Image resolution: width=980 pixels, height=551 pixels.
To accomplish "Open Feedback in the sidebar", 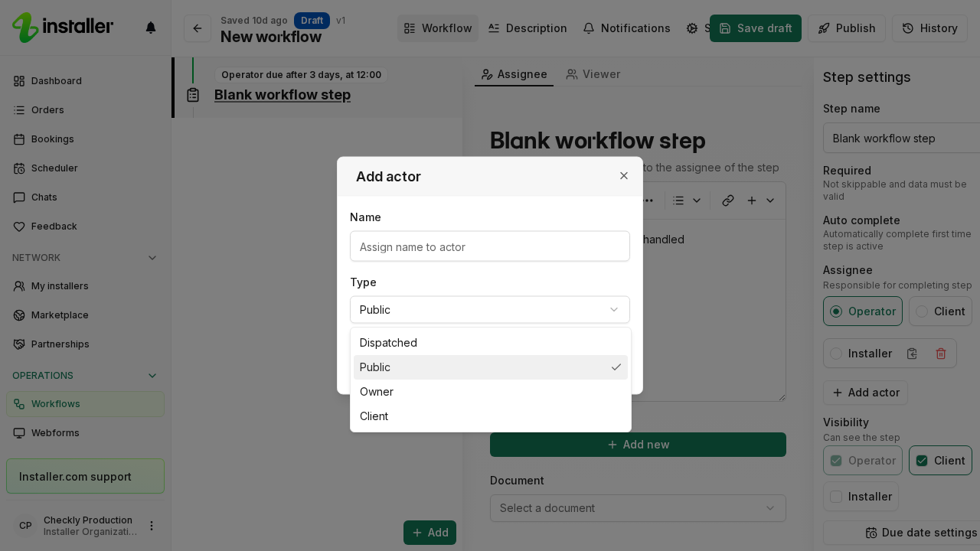I will [85, 227].
